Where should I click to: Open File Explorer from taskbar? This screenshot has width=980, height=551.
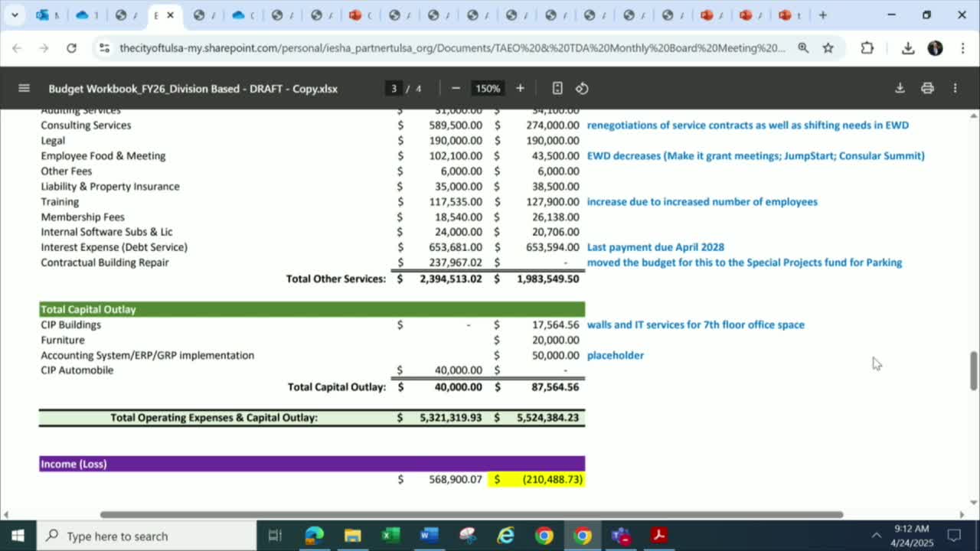pyautogui.click(x=352, y=536)
